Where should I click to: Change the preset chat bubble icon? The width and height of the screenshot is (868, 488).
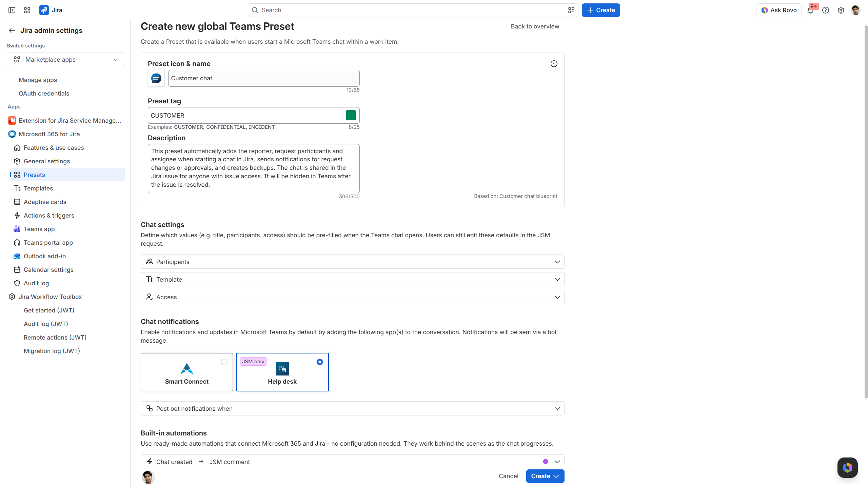pos(156,78)
